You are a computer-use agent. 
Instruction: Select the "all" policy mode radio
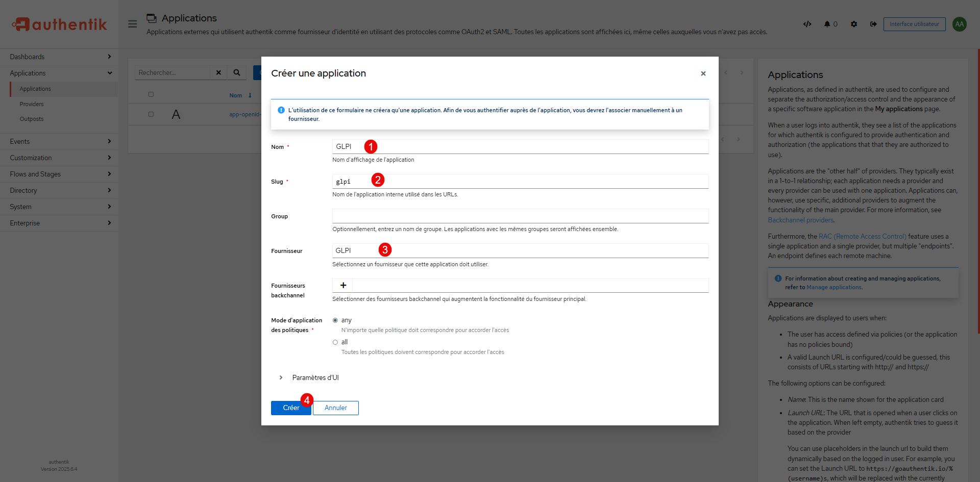(x=335, y=342)
